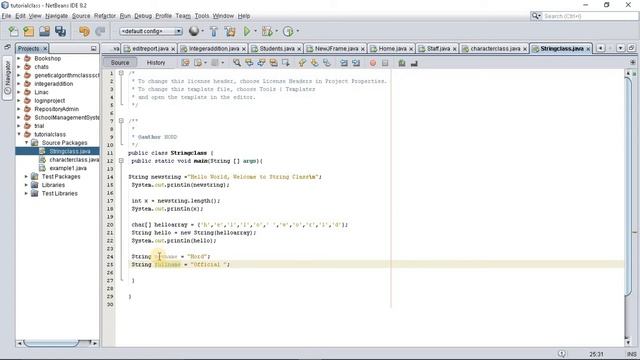
Task: Open the Refactor menu
Action: coord(105,16)
